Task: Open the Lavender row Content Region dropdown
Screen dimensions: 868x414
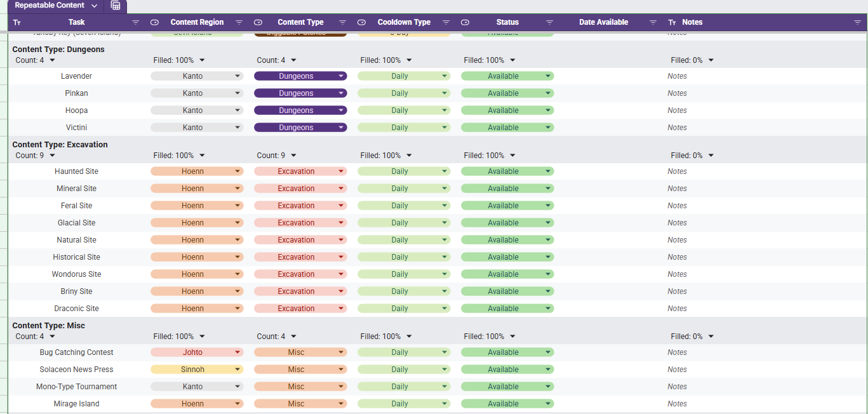Action: click(237, 76)
